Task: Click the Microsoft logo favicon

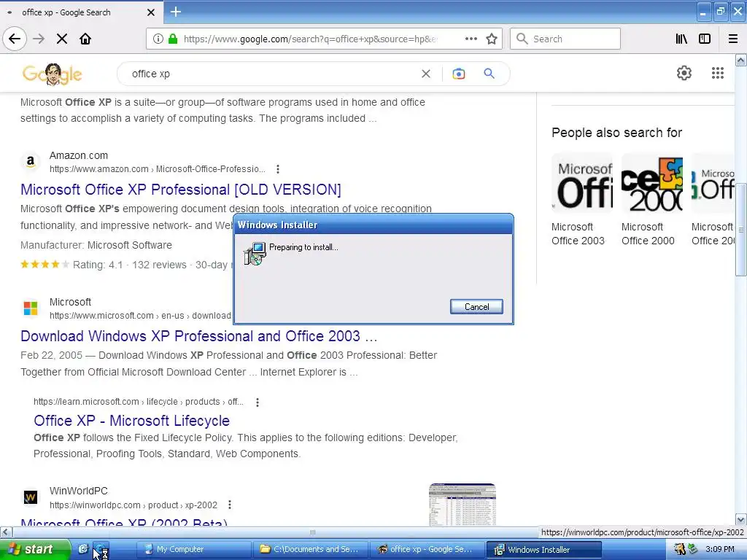Action: 31,308
